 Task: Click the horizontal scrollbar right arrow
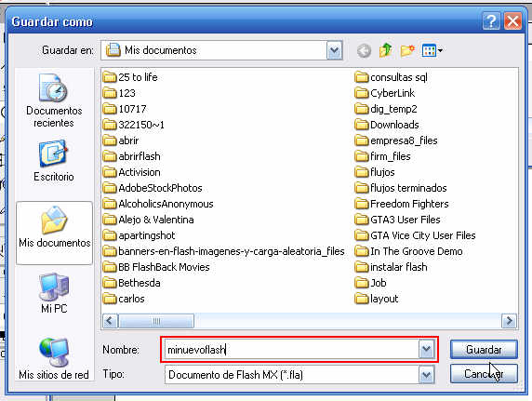509,321
